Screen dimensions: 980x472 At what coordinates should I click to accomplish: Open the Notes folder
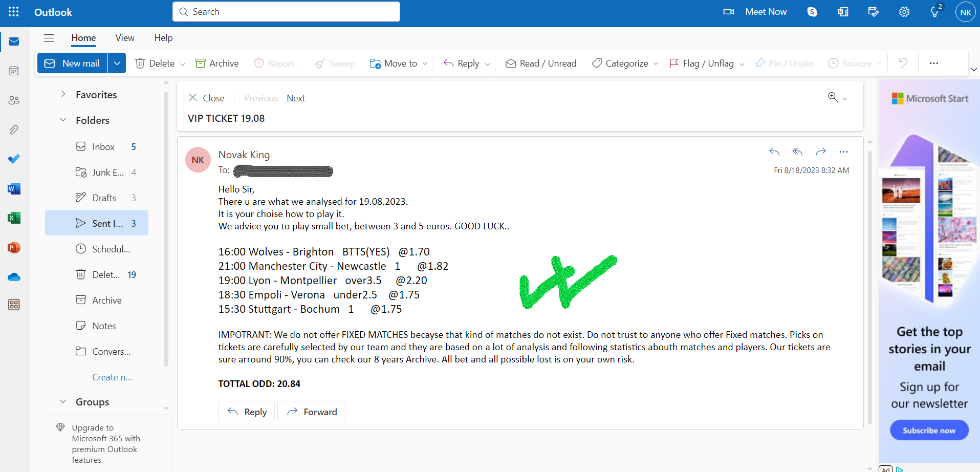[97, 326]
